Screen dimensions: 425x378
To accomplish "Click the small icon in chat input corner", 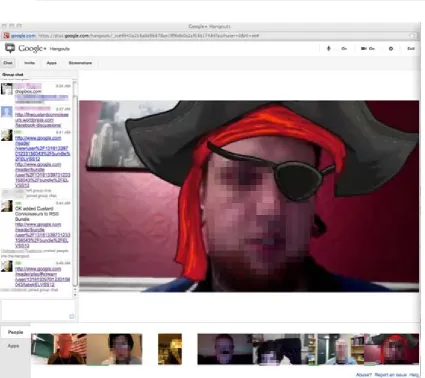I will 71,316.
